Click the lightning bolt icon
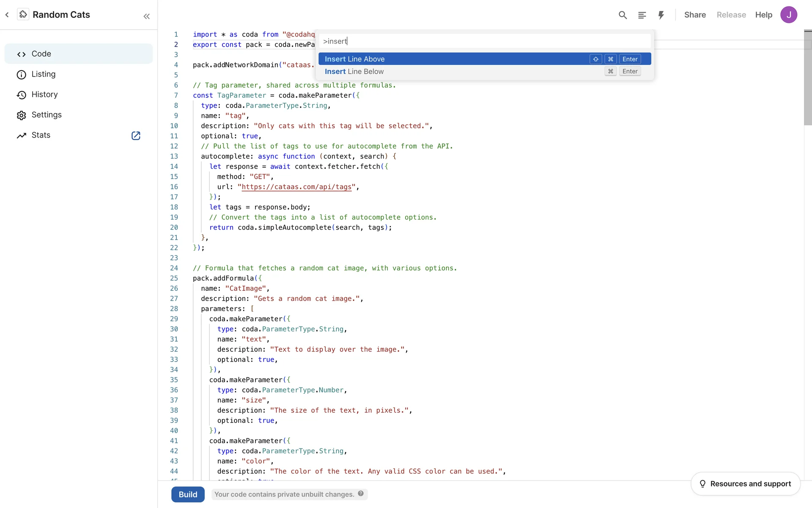812x508 pixels. tap(661, 15)
